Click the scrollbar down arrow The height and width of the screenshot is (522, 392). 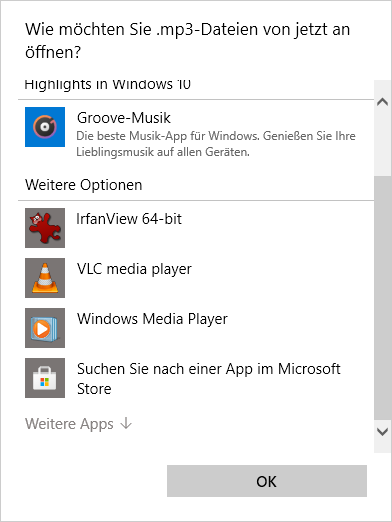point(382,432)
